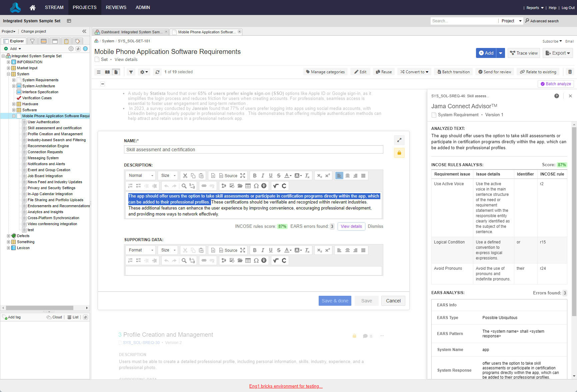Screen dimensions: 577x392
Task: Toggle bold formatting in the description
Action: click(255, 176)
